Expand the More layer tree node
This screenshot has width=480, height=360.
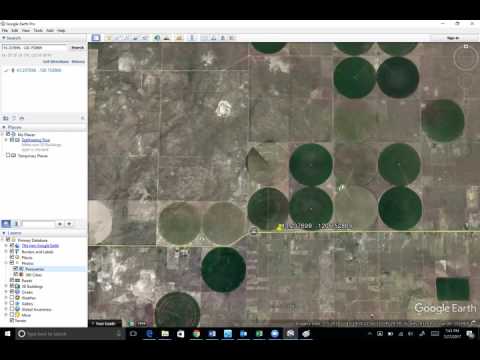pyautogui.click(x=6, y=315)
